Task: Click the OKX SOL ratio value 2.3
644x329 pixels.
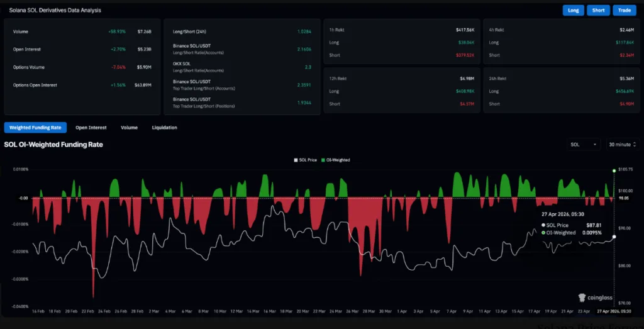Action: pyautogui.click(x=308, y=67)
